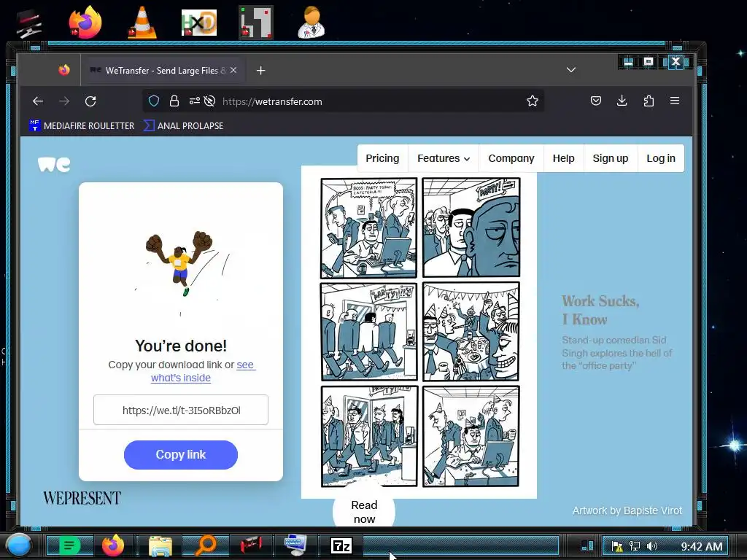The width and height of the screenshot is (747, 560).
Task: Open the red cassette taskbar icon
Action: (x=251, y=545)
